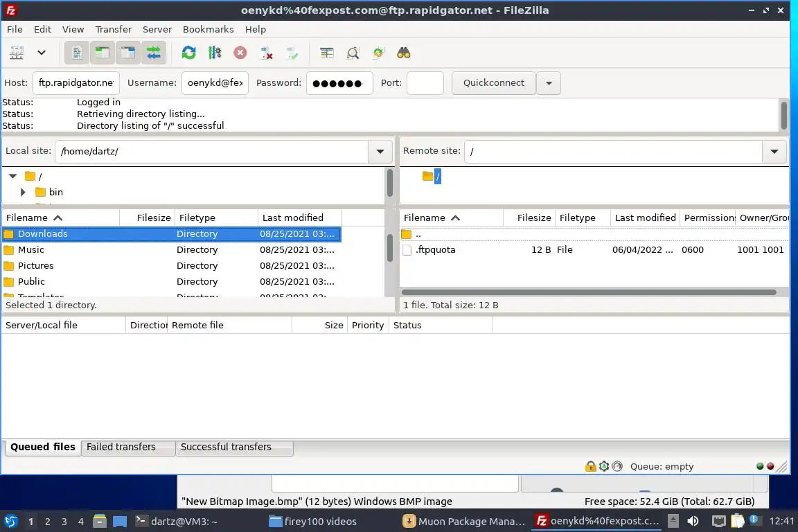Open the speed limits gauge icon
Screen dimensions: 798x532
pos(617,465)
